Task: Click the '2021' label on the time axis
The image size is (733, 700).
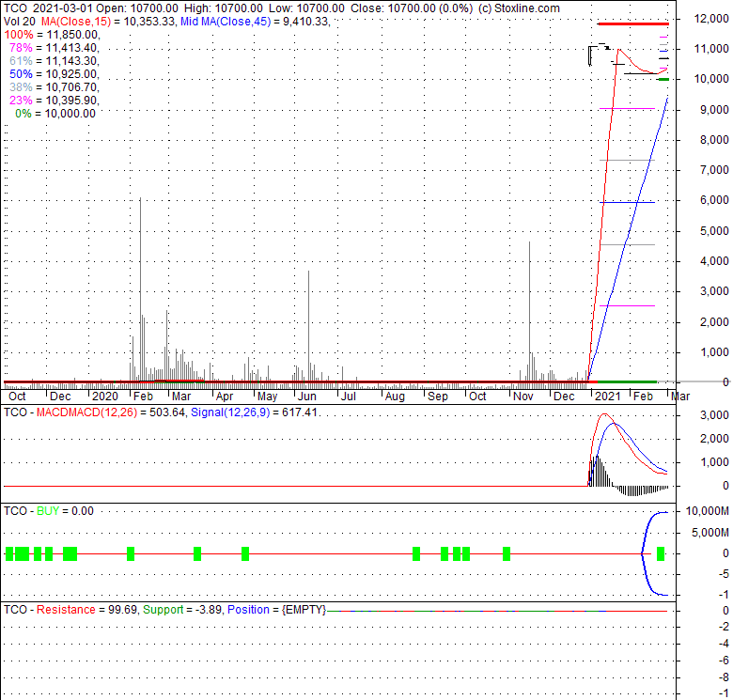Action: [608, 397]
